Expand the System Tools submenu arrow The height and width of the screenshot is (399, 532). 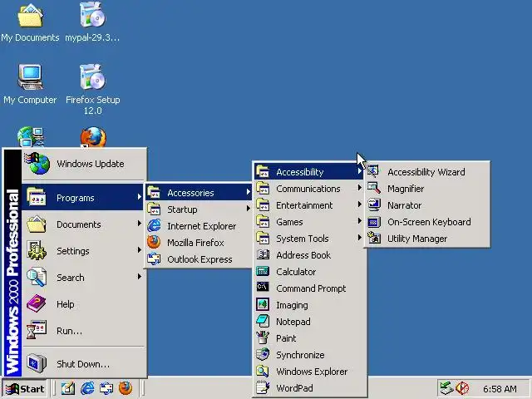click(x=360, y=238)
